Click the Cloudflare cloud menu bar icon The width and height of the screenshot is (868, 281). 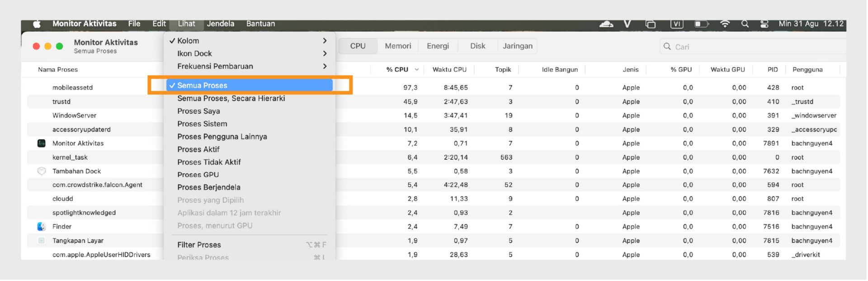pyautogui.click(x=606, y=24)
